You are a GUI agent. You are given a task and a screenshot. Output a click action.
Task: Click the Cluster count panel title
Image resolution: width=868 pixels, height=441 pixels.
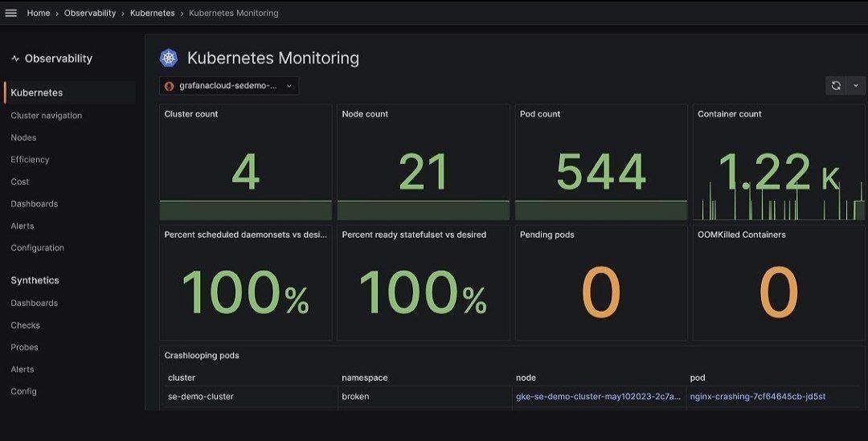(191, 114)
